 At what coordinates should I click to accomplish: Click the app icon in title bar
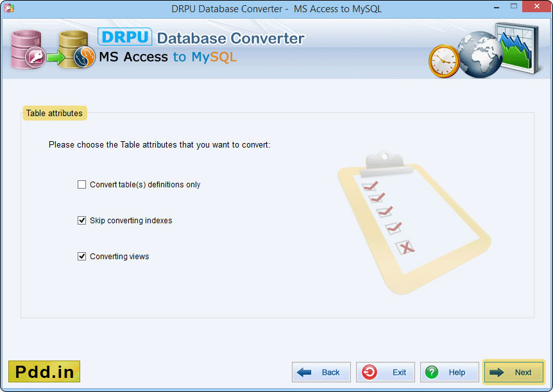pyautogui.click(x=9, y=8)
